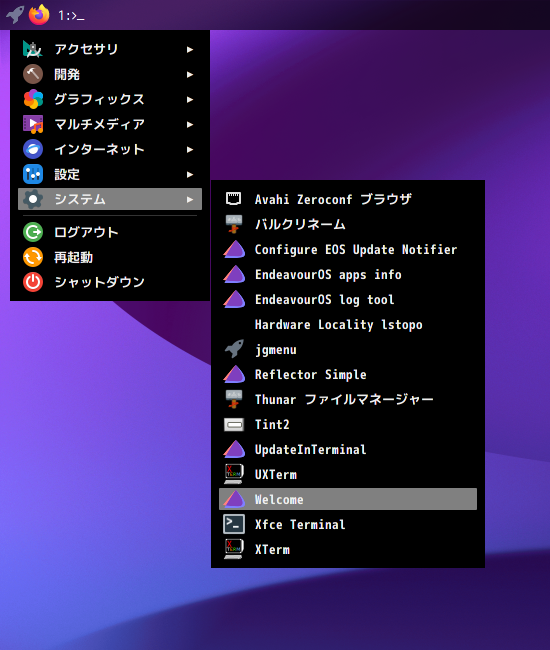The image size is (550, 650).
Task: Open EndeavourOS log tool
Action: pos(348,299)
